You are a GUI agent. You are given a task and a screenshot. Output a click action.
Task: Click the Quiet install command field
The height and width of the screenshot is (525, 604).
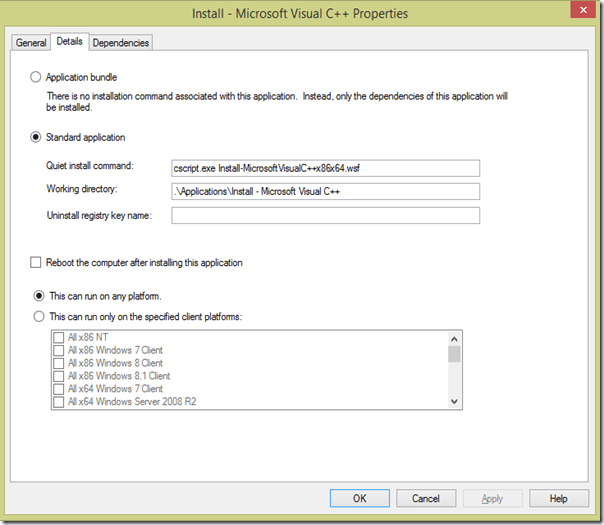pos(325,167)
